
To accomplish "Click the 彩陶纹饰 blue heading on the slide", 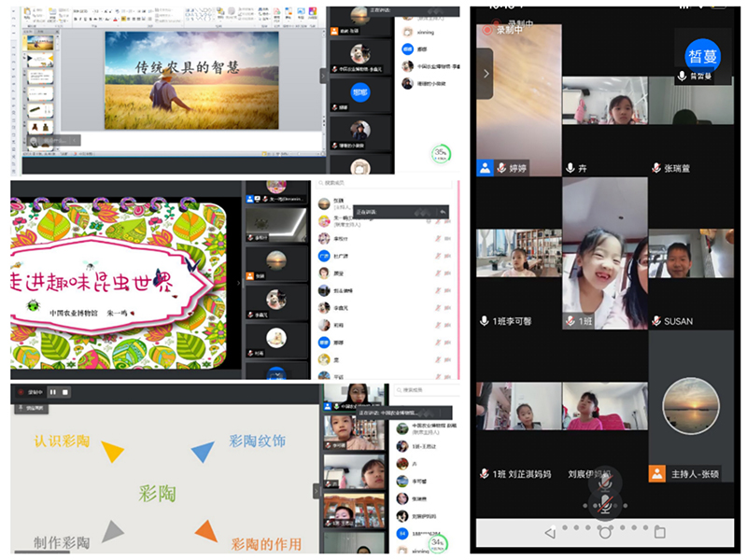I will (258, 441).
